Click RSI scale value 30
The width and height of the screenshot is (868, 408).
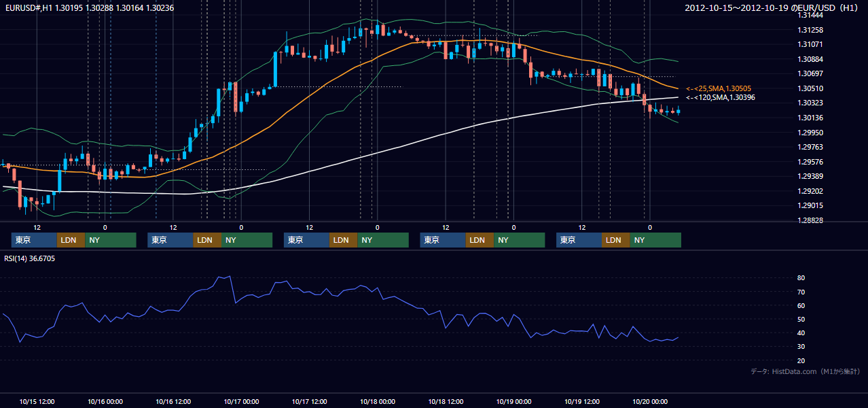click(801, 347)
